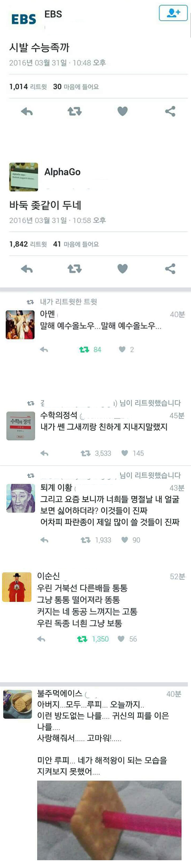The height and width of the screenshot is (868, 191).
Task: Follow the EBS account with add-user button
Action: click(173, 13)
